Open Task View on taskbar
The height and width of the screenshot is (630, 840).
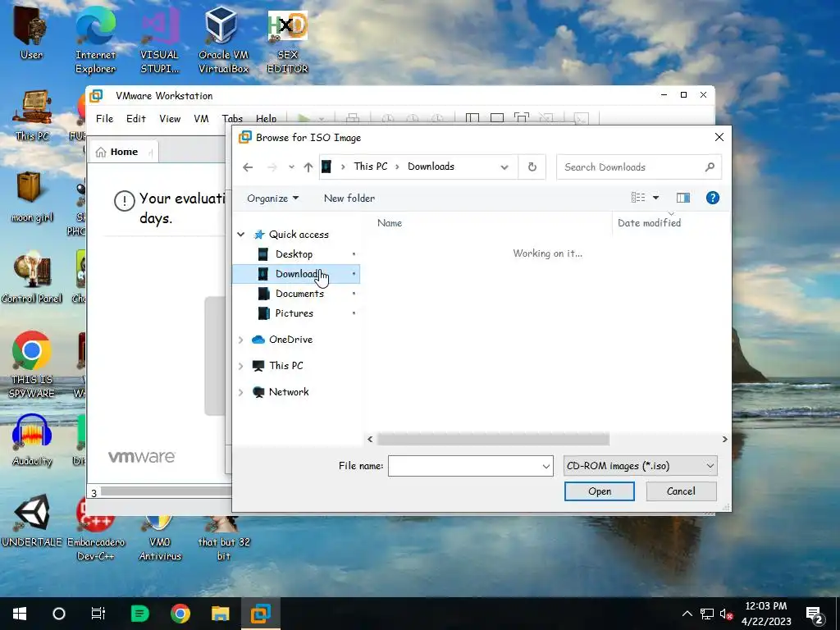click(x=98, y=614)
